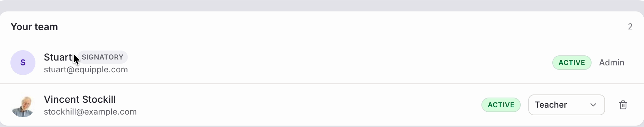Viewport: 644px width, 127px height.
Task: Click the stuart@equipple.com email address
Action: [x=86, y=70]
